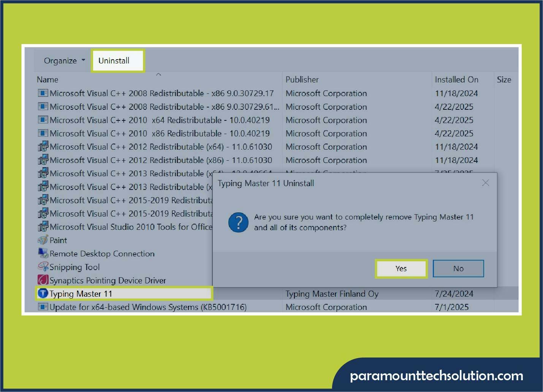Click the Synaptics Pointing Device Driver icon
This screenshot has height=392, width=543.
pos(43,280)
